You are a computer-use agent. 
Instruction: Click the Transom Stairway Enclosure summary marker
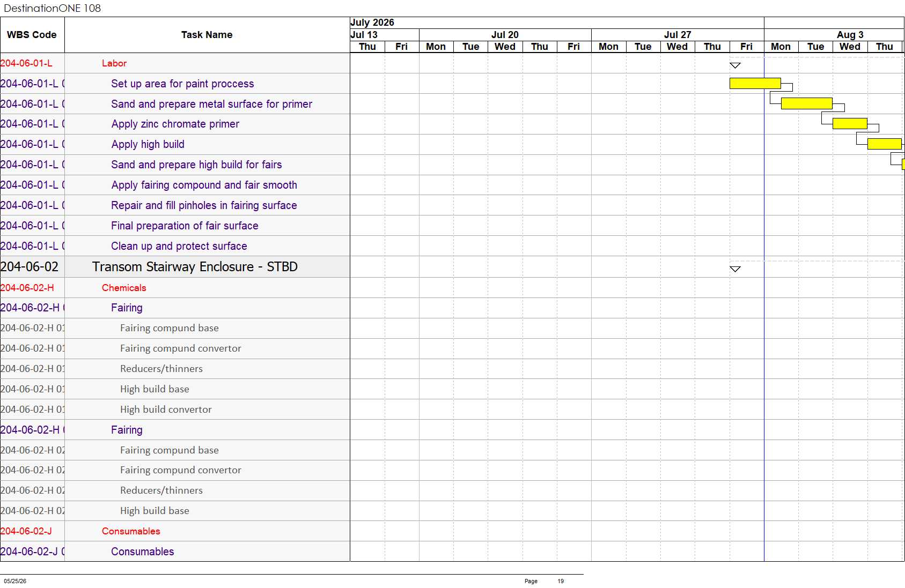click(x=735, y=269)
